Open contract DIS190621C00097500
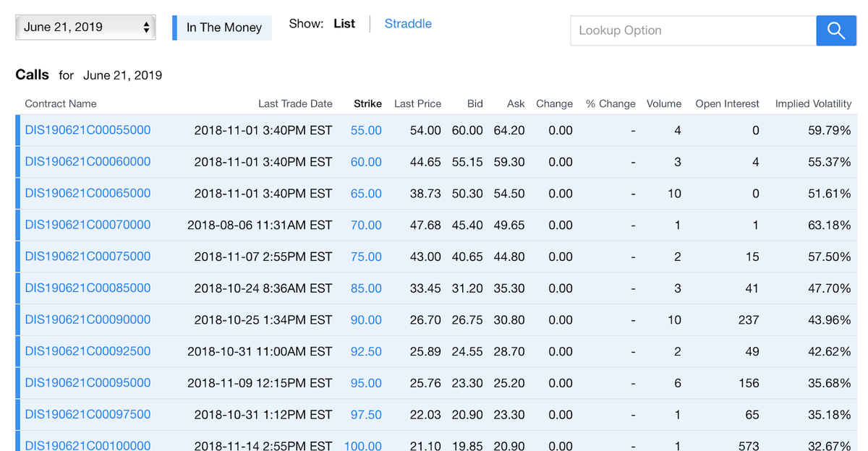This screenshot has height=451, width=868. click(88, 415)
